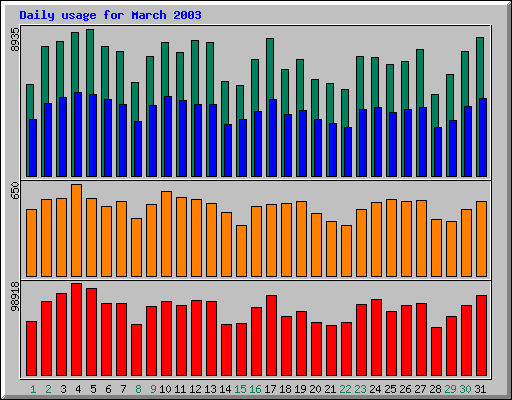Click the orange bar for day 10
The width and height of the screenshot is (512, 400).
pos(167,234)
